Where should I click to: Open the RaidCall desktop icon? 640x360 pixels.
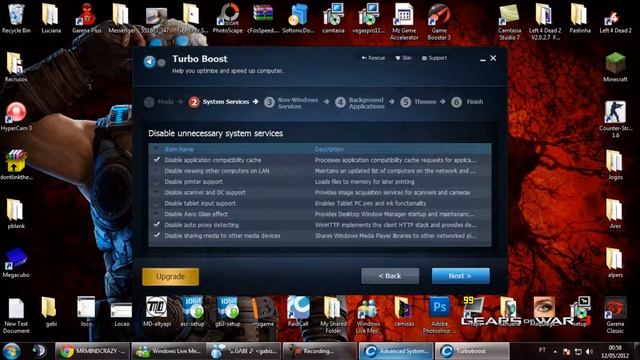pos(298,312)
